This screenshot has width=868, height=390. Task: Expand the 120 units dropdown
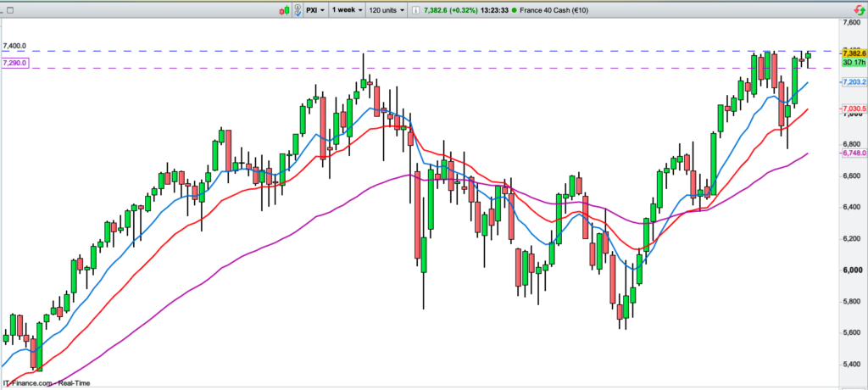tap(387, 9)
